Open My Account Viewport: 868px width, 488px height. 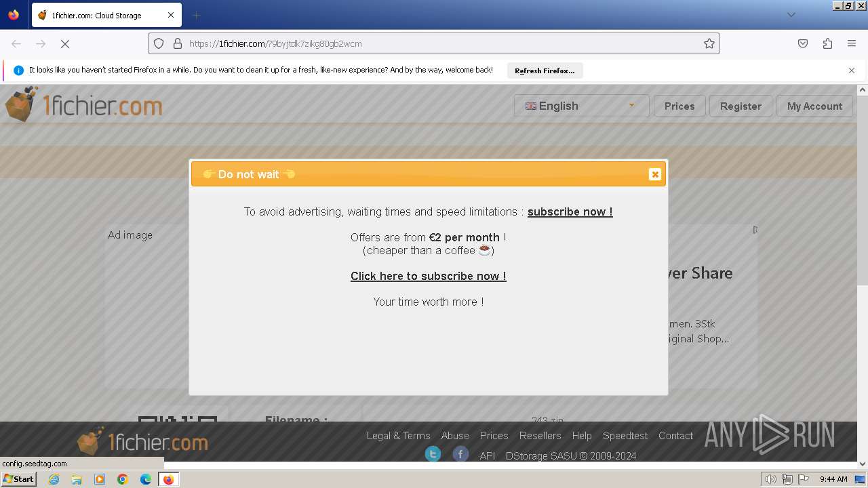point(814,106)
